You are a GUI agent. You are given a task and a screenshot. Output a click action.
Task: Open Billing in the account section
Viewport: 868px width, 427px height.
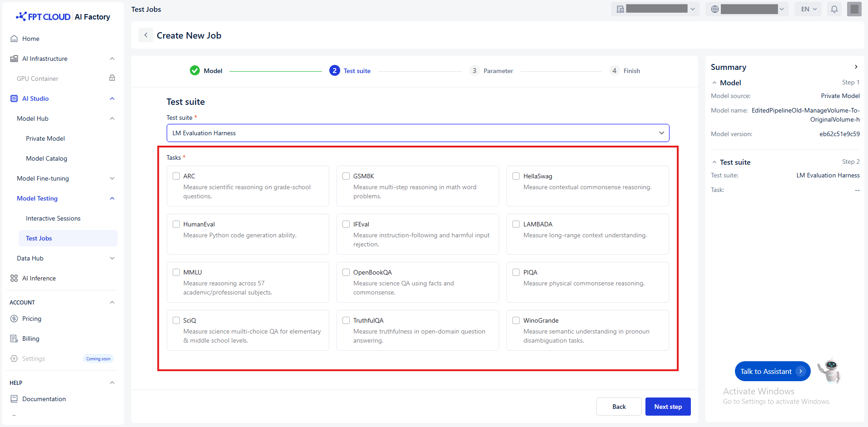[x=30, y=339]
